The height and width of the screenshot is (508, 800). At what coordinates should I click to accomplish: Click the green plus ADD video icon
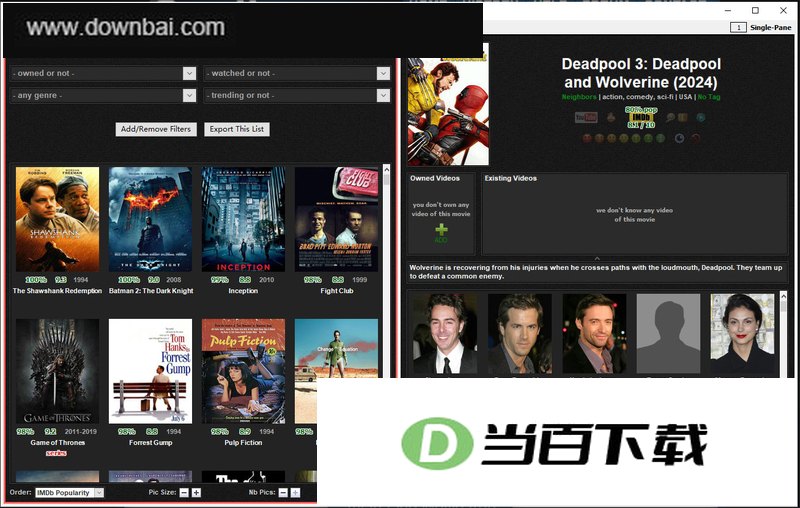point(441,233)
